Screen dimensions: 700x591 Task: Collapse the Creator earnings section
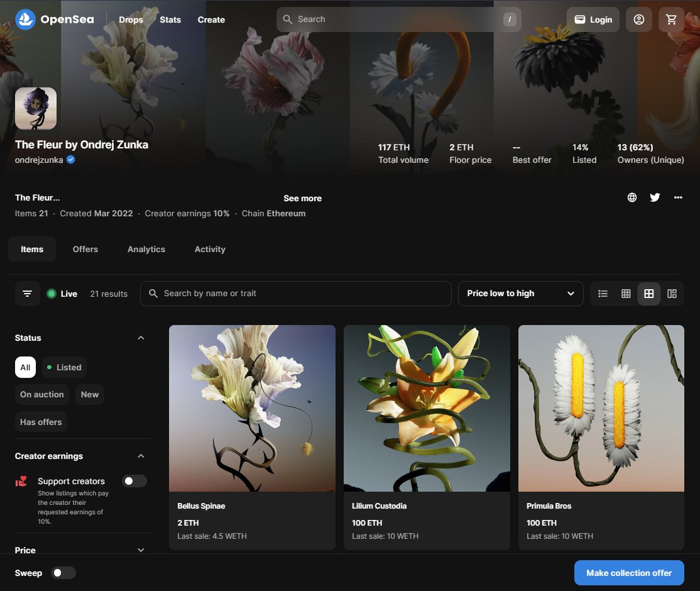click(x=141, y=456)
